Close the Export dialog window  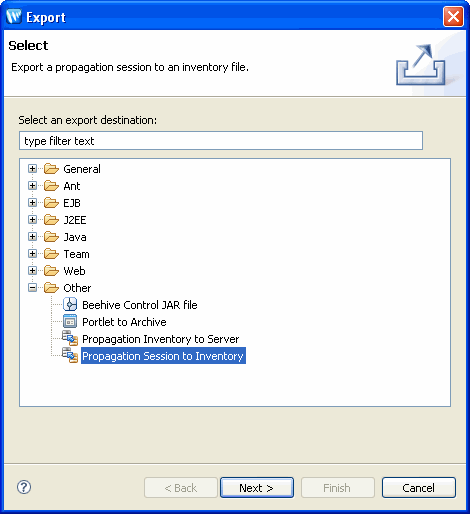[x=453, y=16]
